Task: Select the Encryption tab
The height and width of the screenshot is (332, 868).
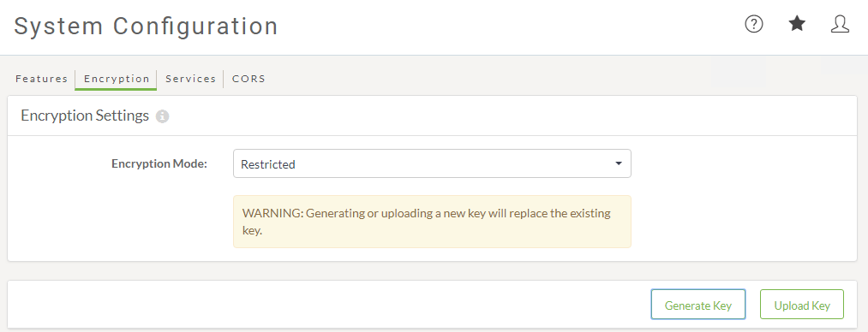Action: 117,79
